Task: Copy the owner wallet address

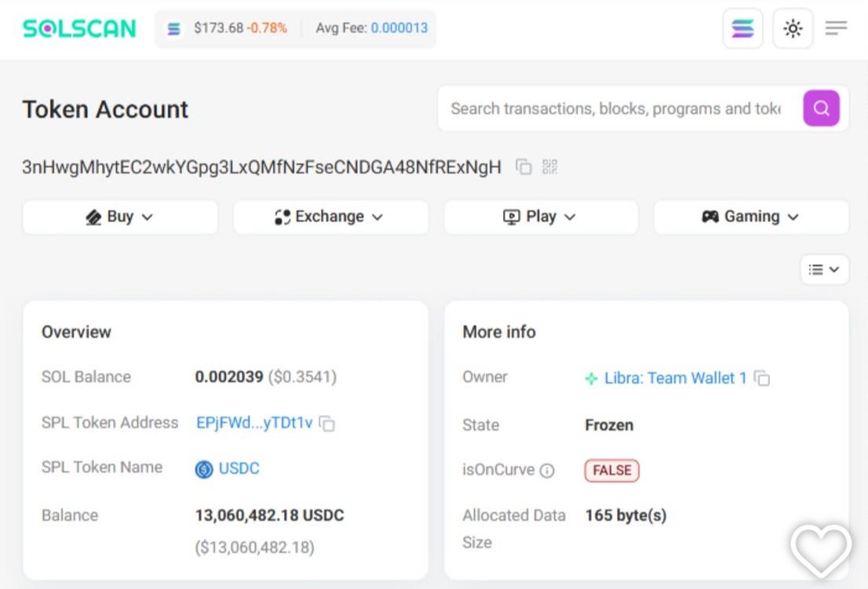Action: pos(762,378)
